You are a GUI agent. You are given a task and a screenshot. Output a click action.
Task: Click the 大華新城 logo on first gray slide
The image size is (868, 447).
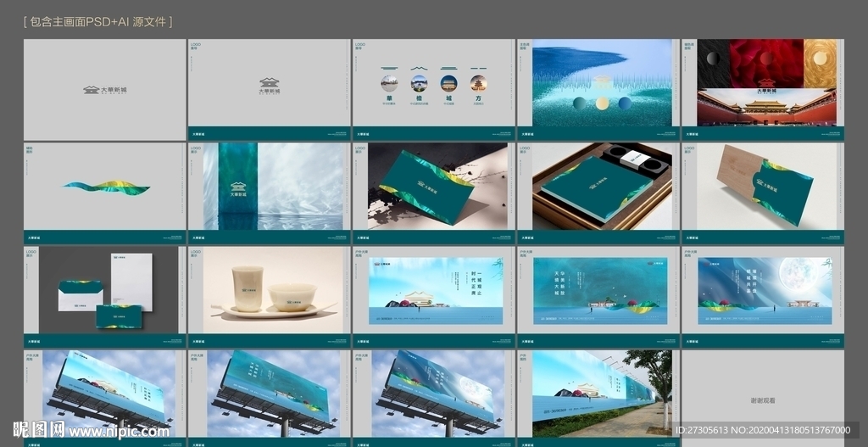point(103,89)
